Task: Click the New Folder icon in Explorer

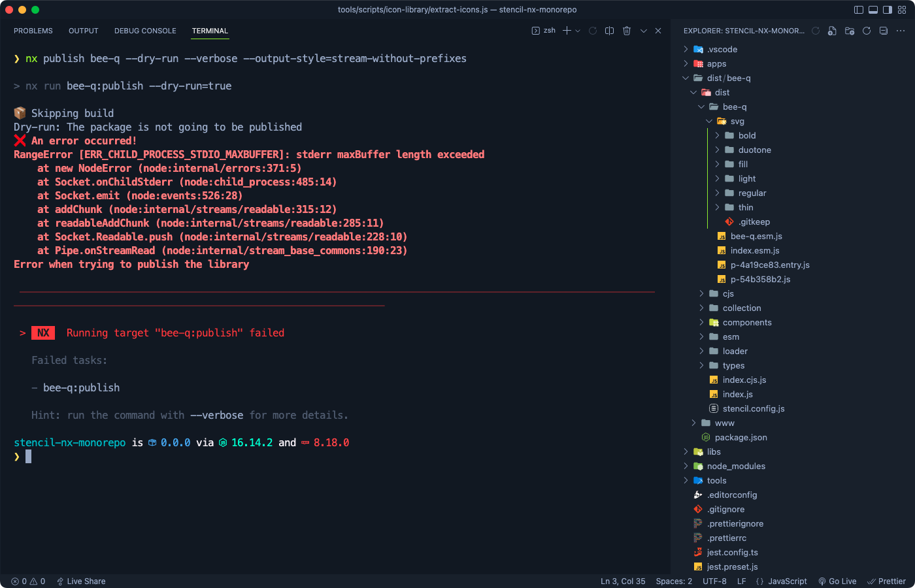Action: pyautogui.click(x=849, y=30)
